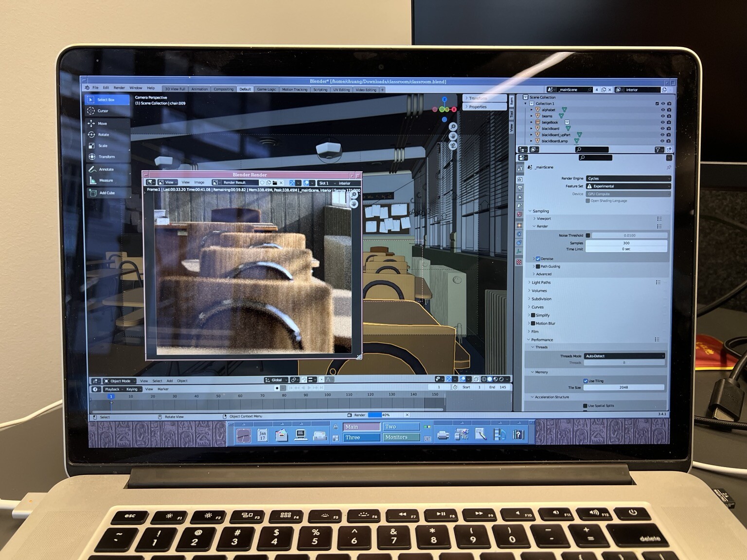Pick the Rotate tool
This screenshot has height=560, width=747.
pos(107,135)
